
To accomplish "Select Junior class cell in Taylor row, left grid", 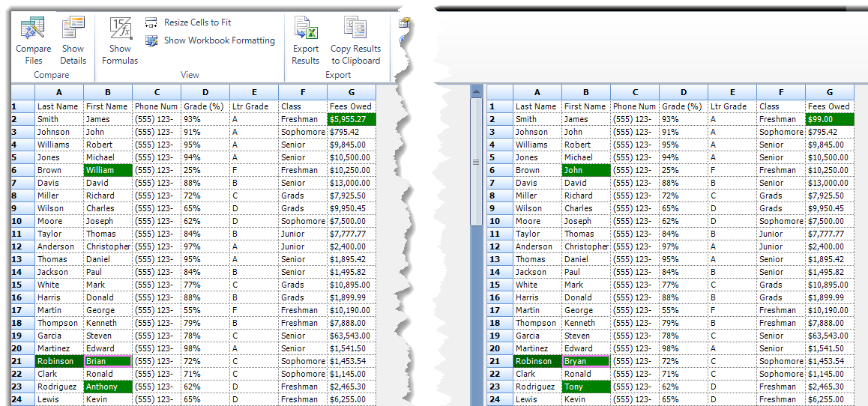I will (303, 234).
